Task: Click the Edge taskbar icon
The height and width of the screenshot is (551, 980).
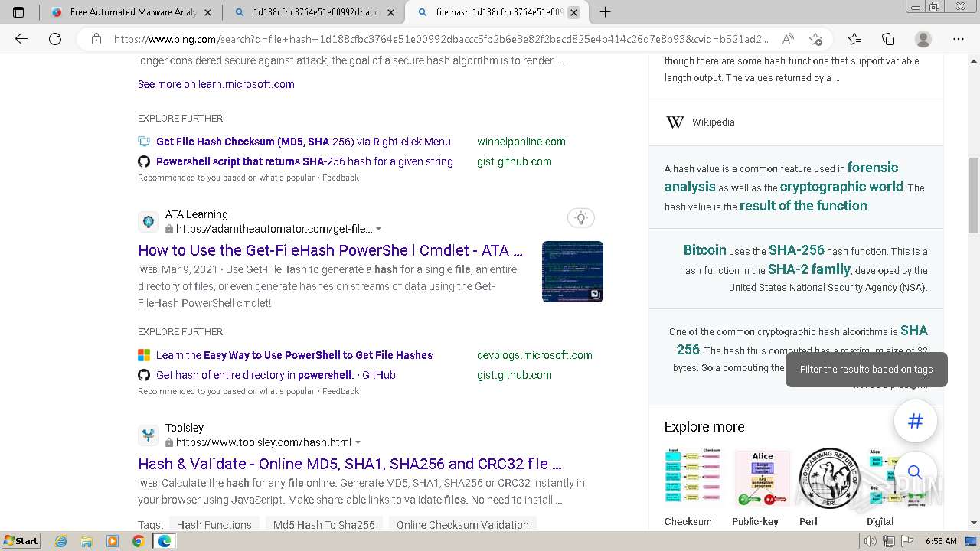Action: point(164,541)
